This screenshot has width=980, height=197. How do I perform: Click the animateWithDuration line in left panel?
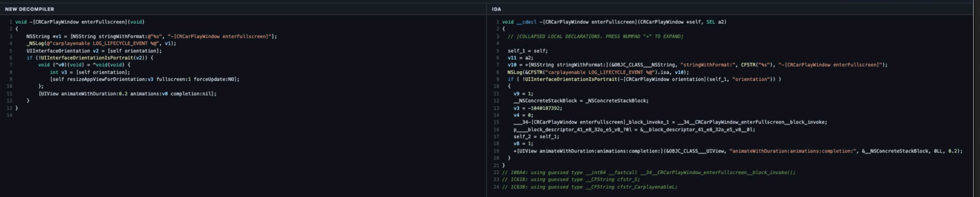(x=127, y=94)
